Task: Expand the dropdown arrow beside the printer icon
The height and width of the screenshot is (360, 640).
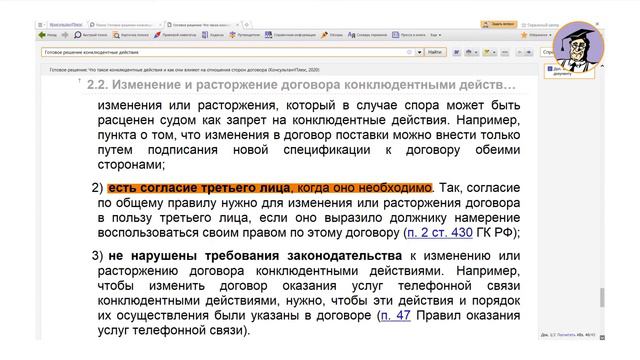Action: click(476, 53)
